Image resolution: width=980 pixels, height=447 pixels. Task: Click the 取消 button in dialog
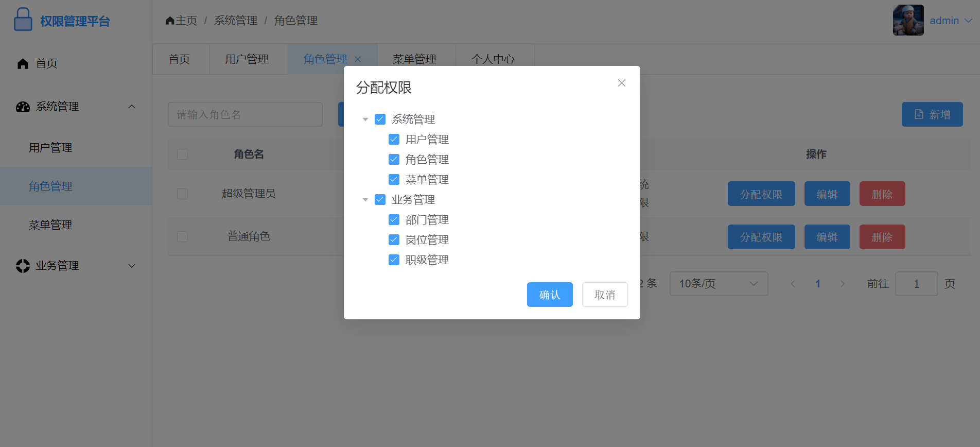(604, 295)
